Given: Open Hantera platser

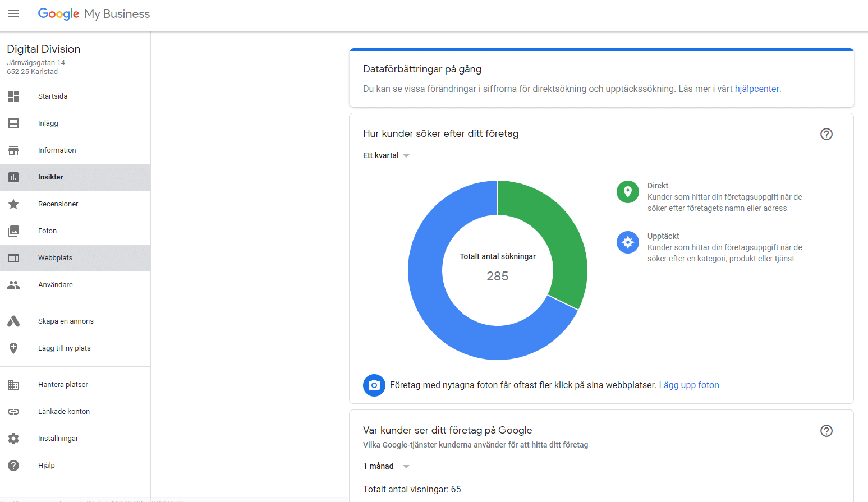Looking at the screenshot, I should tap(75, 385).
